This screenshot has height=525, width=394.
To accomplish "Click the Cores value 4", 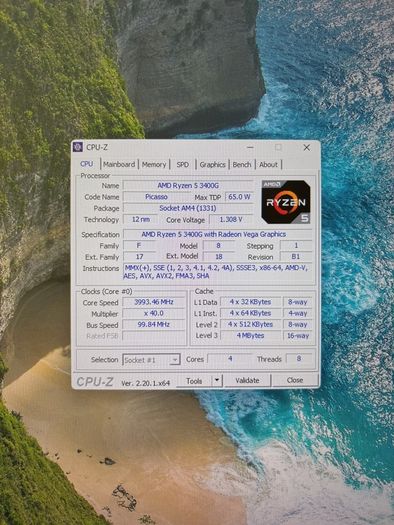I will pyautogui.click(x=230, y=359).
